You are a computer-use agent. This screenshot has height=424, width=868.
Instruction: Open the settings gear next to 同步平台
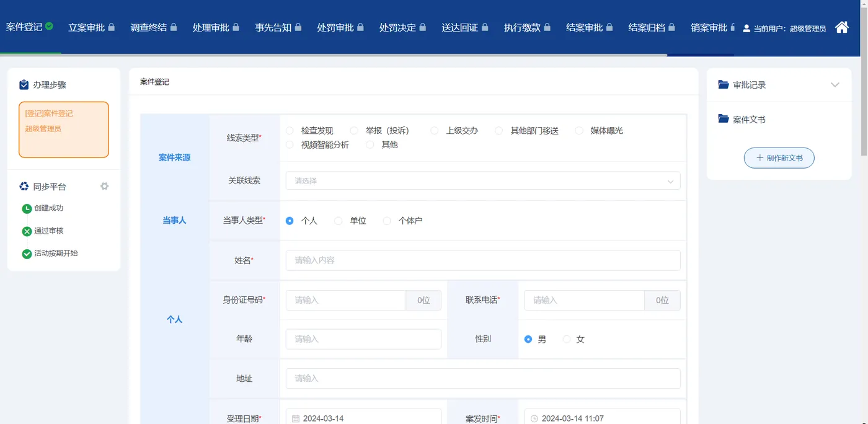coord(104,185)
